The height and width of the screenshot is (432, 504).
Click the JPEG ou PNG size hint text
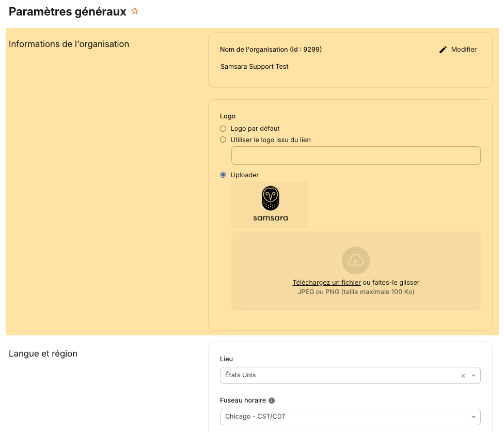pos(356,292)
